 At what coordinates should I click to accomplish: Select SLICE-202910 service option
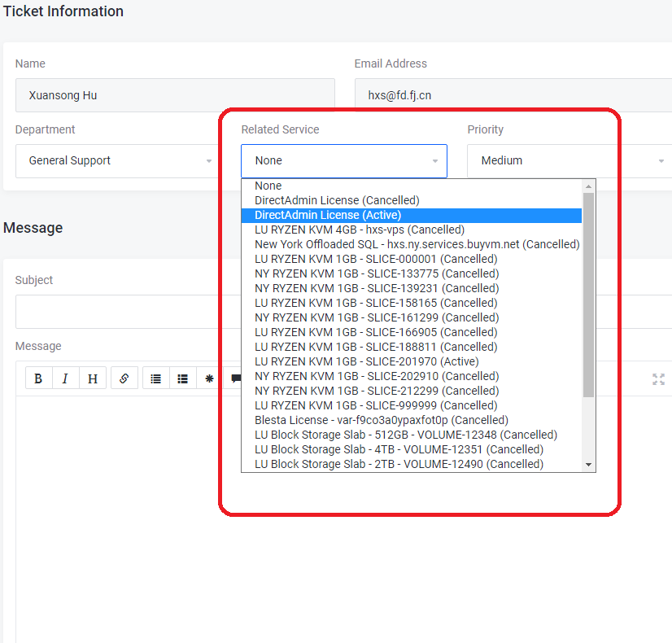412,376
